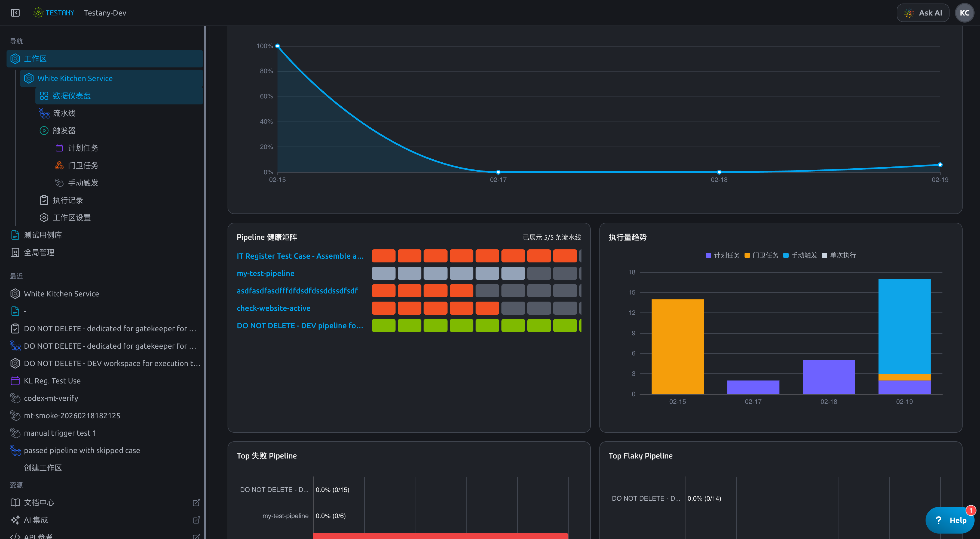Open the KC user avatar menu
The width and height of the screenshot is (980, 539).
click(x=964, y=13)
